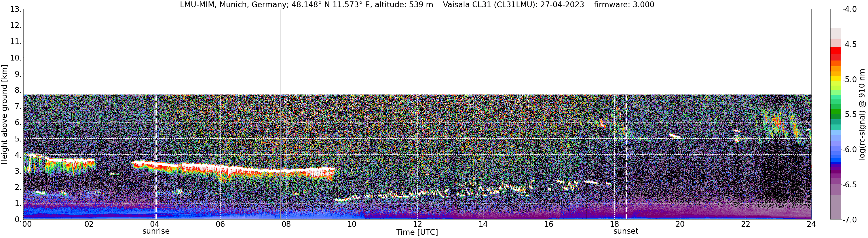Select the sunrise dashed vertical marker line
The image size is (868, 238).
pyautogui.click(x=156, y=157)
